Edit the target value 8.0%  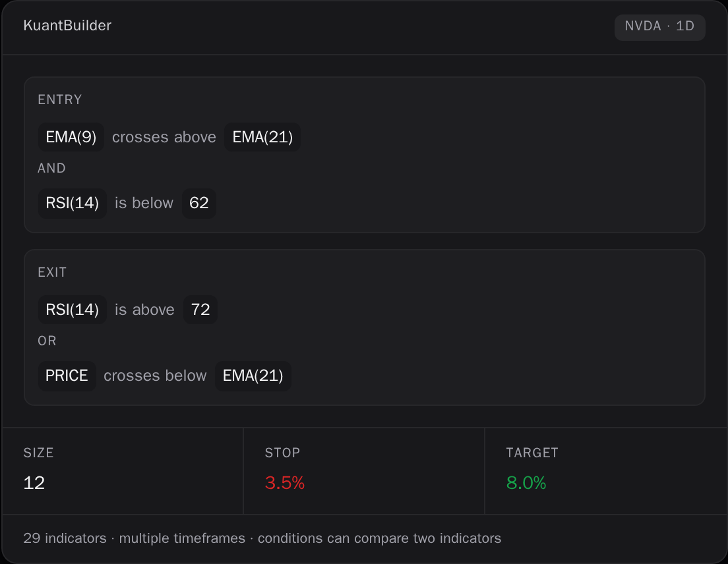(x=526, y=483)
